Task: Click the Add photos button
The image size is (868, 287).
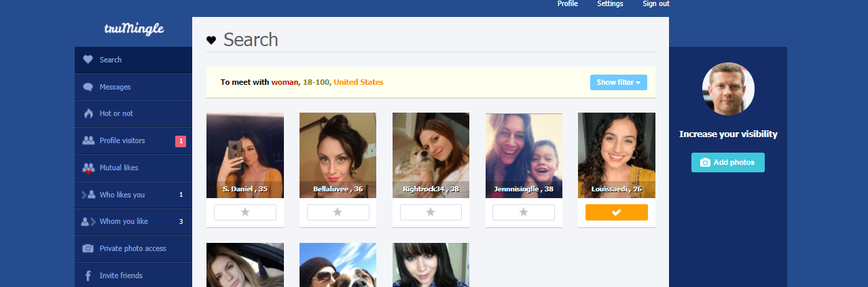Action: [728, 163]
